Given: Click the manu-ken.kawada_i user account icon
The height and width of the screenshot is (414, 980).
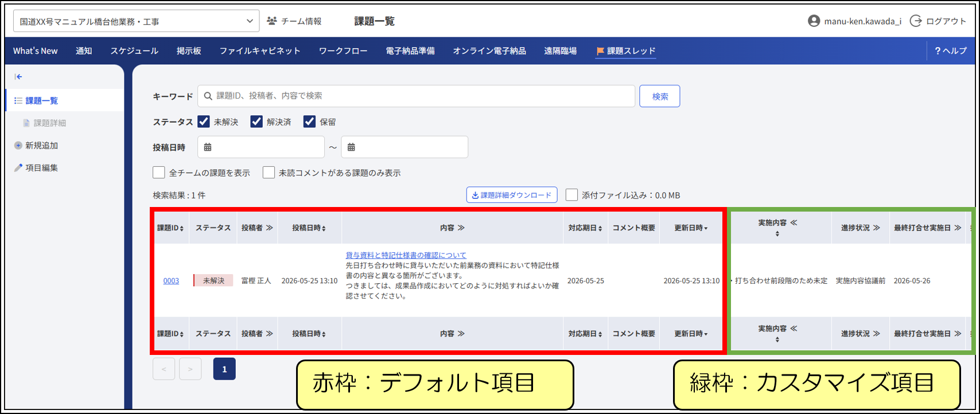Looking at the screenshot, I should click(x=814, y=21).
